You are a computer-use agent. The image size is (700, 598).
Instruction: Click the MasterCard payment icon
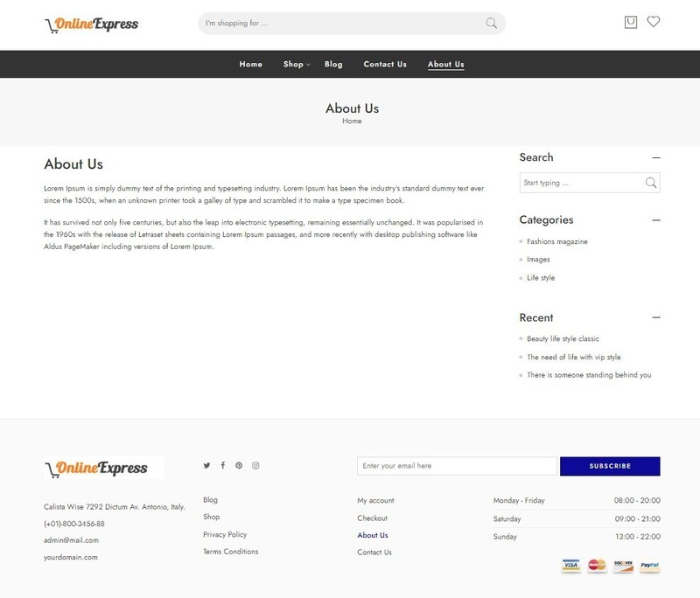point(597,566)
